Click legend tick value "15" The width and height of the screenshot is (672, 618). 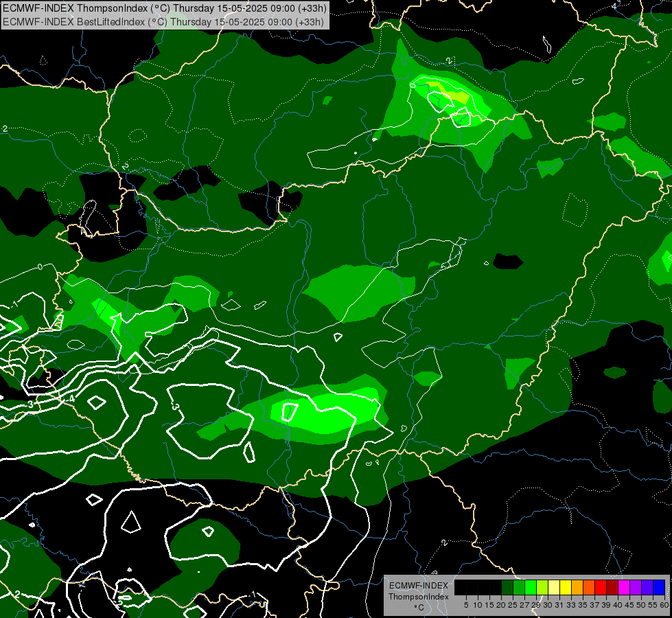[x=490, y=605]
